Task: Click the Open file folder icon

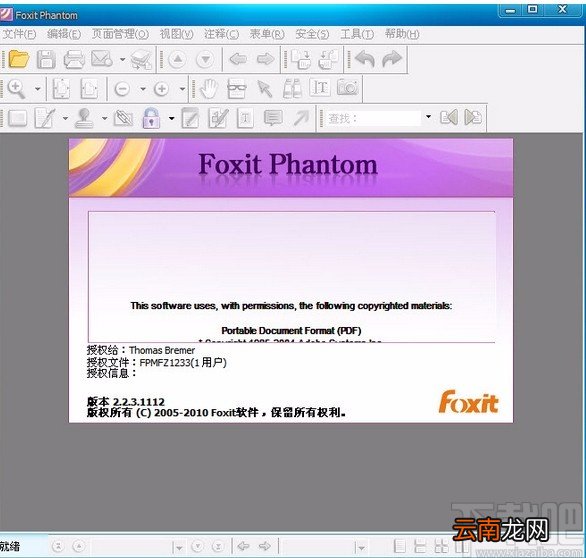Action: pyautogui.click(x=19, y=59)
